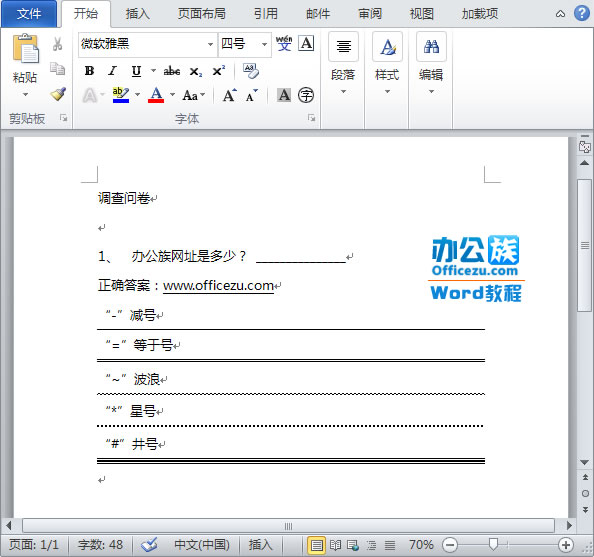Click the www.officezu.com link in document
The image size is (594, 557).
[x=218, y=285]
